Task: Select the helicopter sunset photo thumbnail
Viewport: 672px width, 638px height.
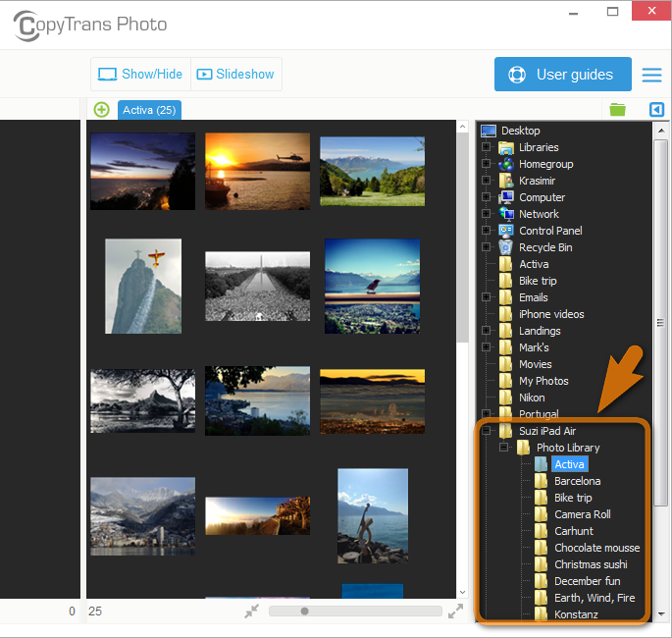Action: pyautogui.click(x=257, y=171)
